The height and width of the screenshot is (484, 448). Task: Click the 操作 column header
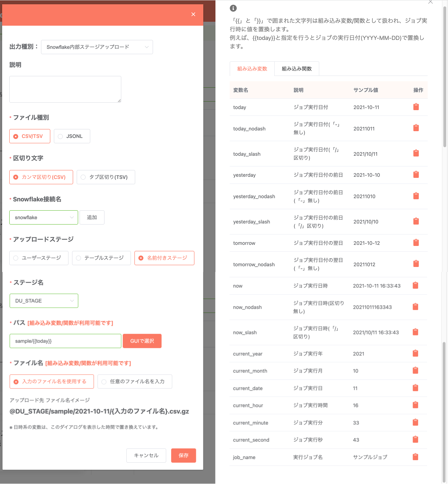click(x=418, y=90)
